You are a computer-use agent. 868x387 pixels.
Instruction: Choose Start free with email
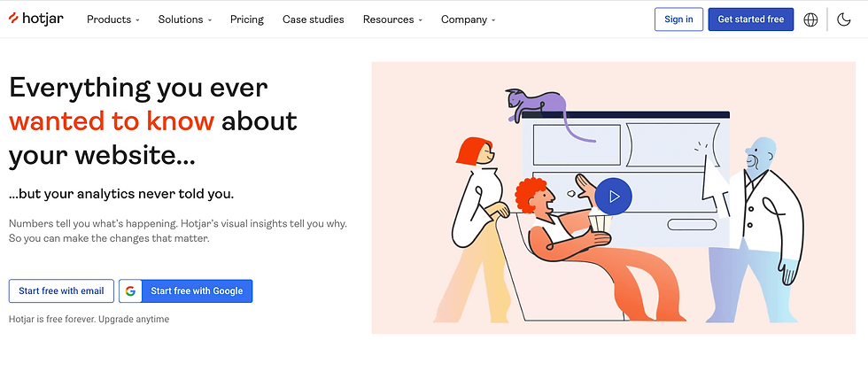[61, 291]
